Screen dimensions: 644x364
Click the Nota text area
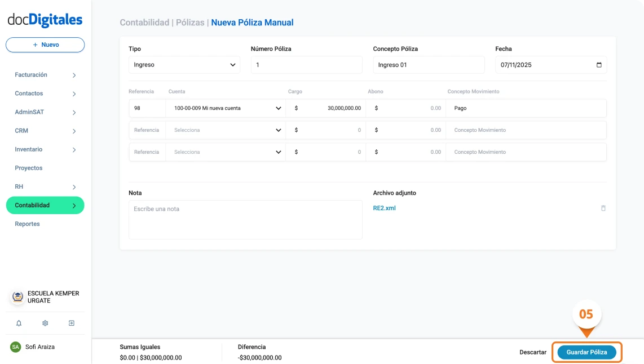[x=245, y=220]
